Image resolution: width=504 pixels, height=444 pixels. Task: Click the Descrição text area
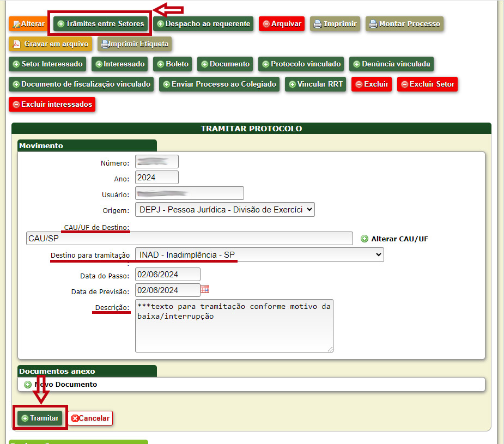coord(234,325)
